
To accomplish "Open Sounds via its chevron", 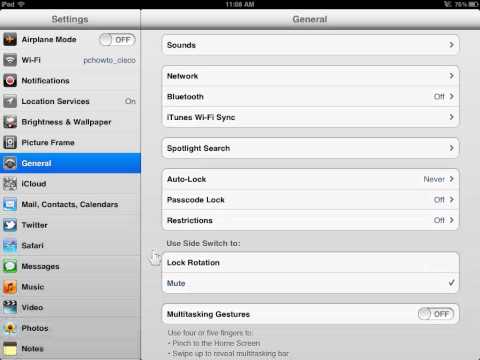I will pyautogui.click(x=452, y=45).
